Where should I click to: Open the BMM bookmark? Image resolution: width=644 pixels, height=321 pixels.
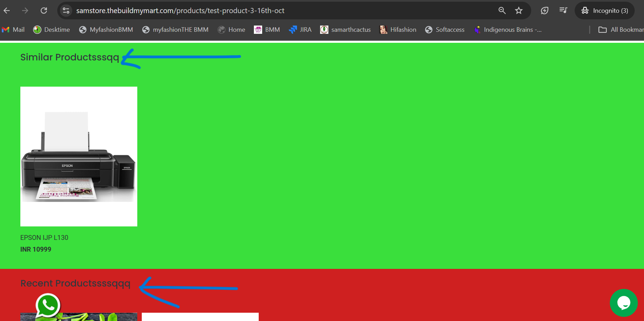[x=267, y=30]
